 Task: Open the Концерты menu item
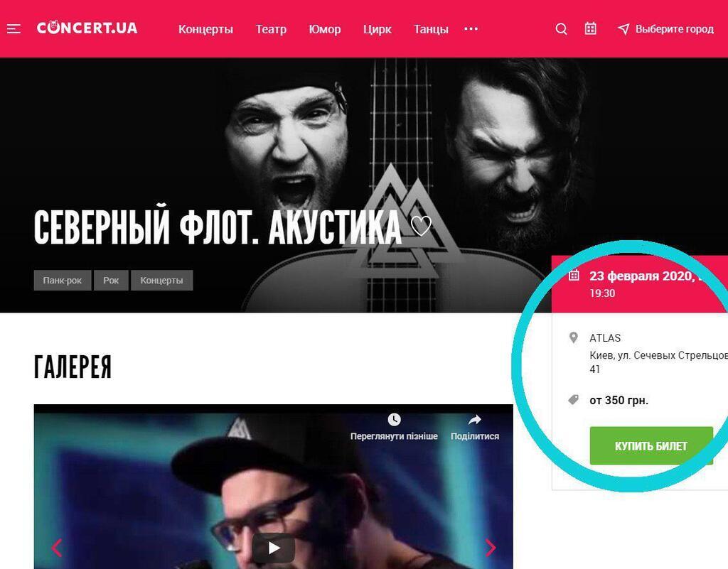[205, 29]
